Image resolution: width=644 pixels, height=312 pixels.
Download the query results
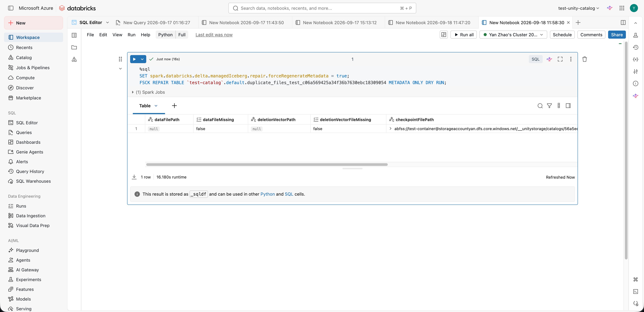pos(134,177)
